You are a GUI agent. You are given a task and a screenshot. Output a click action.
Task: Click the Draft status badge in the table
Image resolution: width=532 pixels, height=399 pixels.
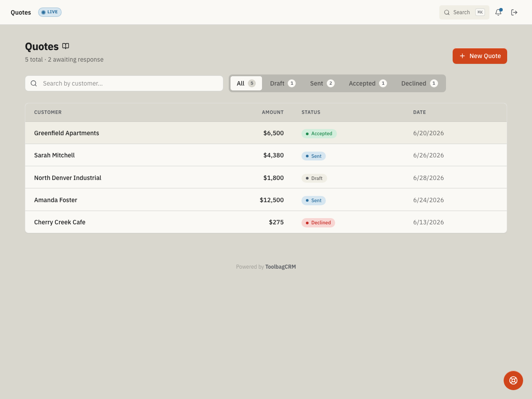click(x=314, y=178)
